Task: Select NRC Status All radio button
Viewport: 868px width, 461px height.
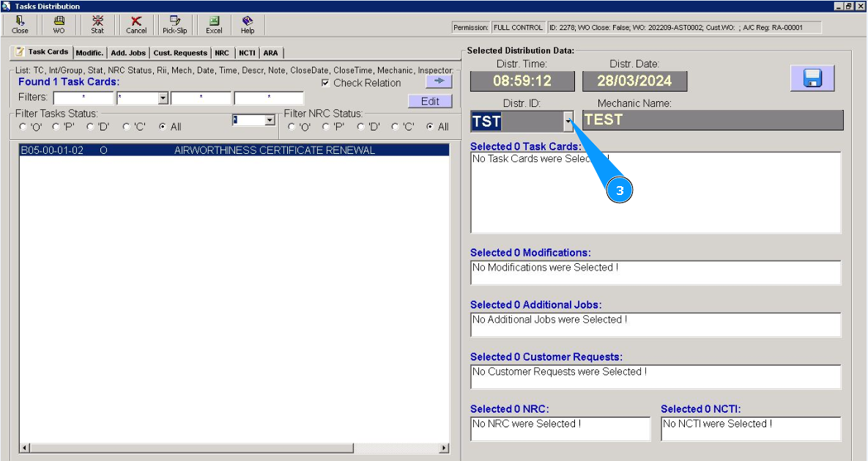Action: [x=429, y=127]
